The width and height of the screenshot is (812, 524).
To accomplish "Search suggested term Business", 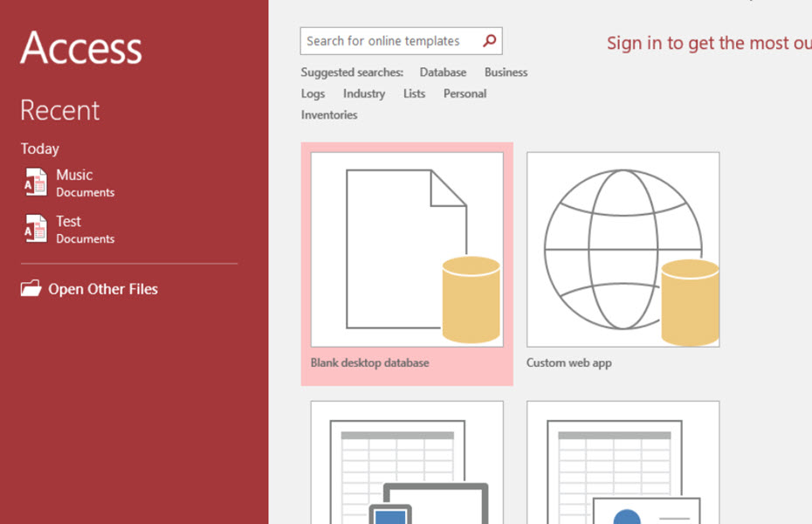I will (506, 72).
